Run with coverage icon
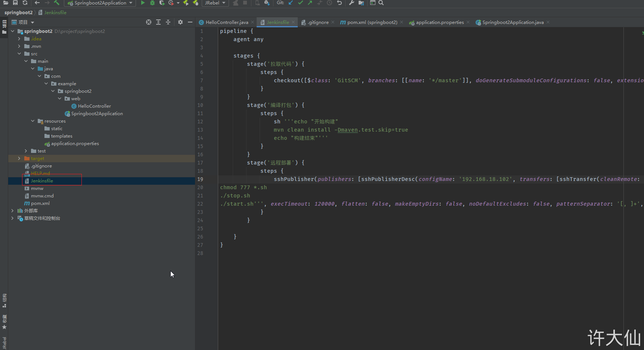 162,3
